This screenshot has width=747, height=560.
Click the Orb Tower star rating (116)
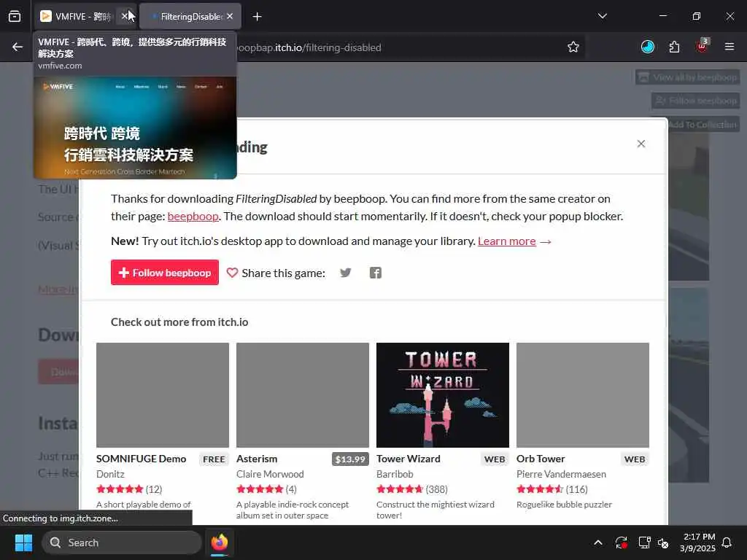552,489
